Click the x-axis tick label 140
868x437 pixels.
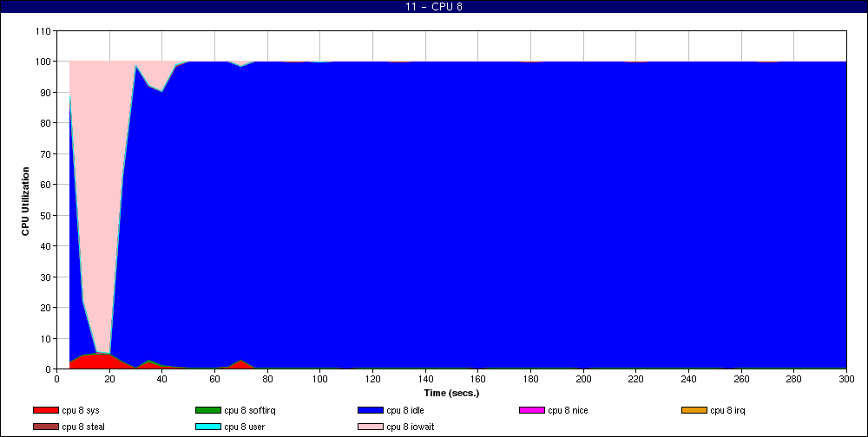pyautogui.click(x=425, y=379)
